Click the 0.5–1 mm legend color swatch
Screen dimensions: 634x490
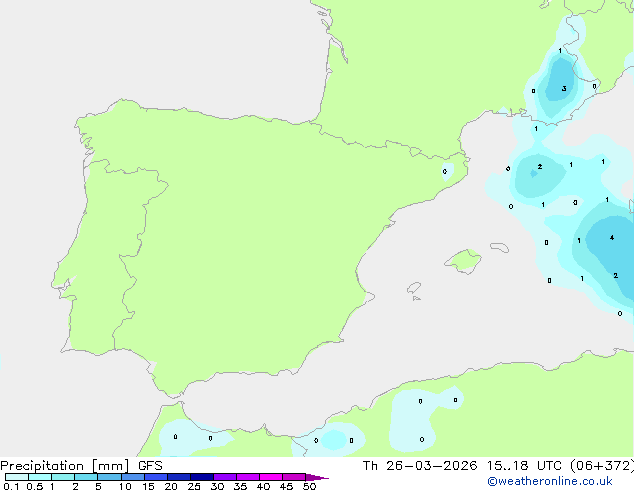tap(40, 477)
